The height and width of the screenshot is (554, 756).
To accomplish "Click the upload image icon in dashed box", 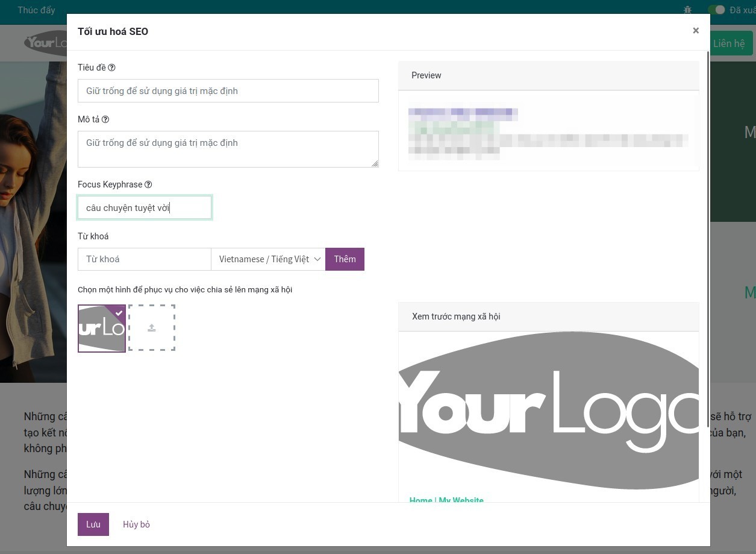I will click(x=152, y=328).
